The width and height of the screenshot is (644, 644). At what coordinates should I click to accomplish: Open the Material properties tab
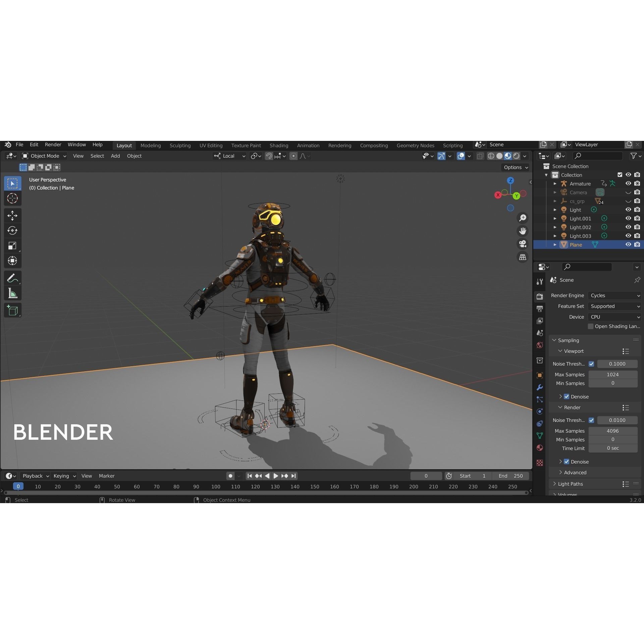540,448
